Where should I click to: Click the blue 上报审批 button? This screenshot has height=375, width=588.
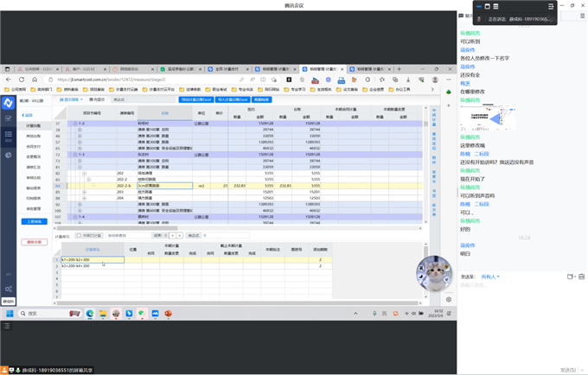[34, 221]
